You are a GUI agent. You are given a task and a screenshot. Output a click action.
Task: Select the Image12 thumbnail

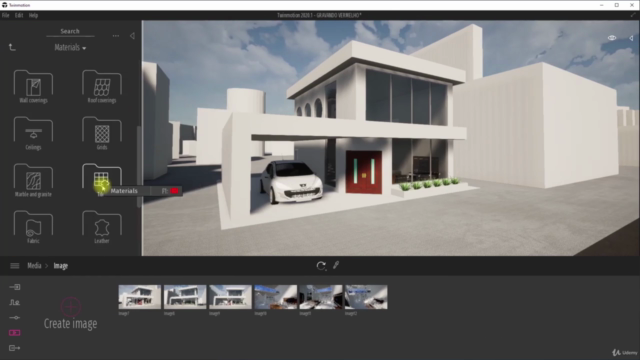click(366, 297)
